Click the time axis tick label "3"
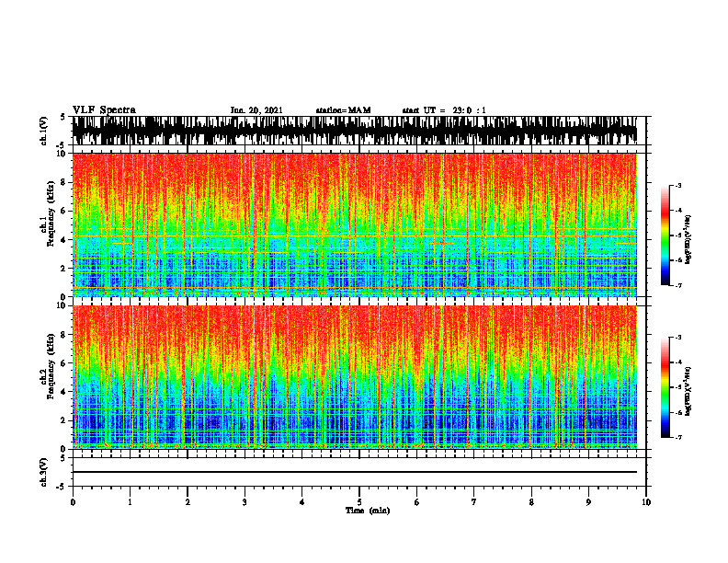This screenshot has width=728, height=563. pyautogui.click(x=245, y=502)
